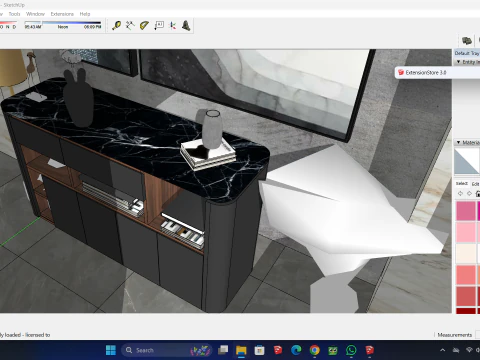Viewport: 480px width, 360px height.
Task: Open Microsoft Edge from the taskbar
Action: coord(296,350)
